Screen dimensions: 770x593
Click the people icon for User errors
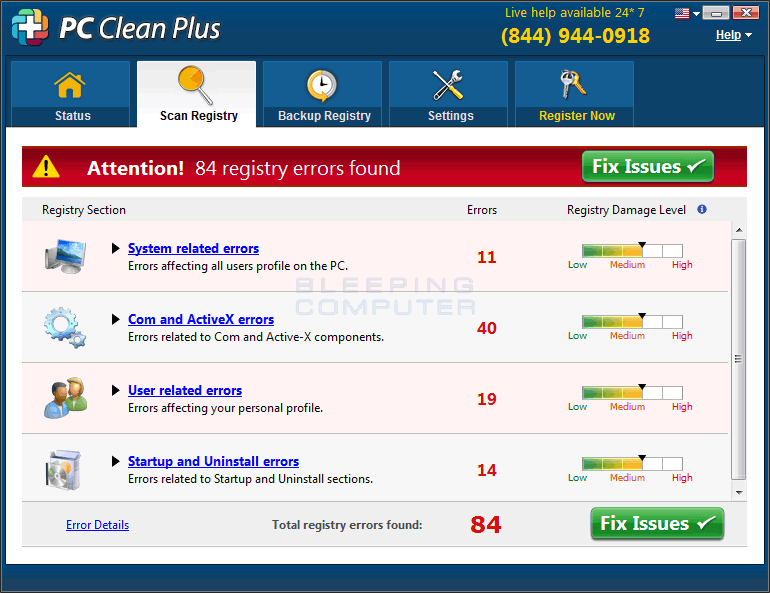click(65, 398)
